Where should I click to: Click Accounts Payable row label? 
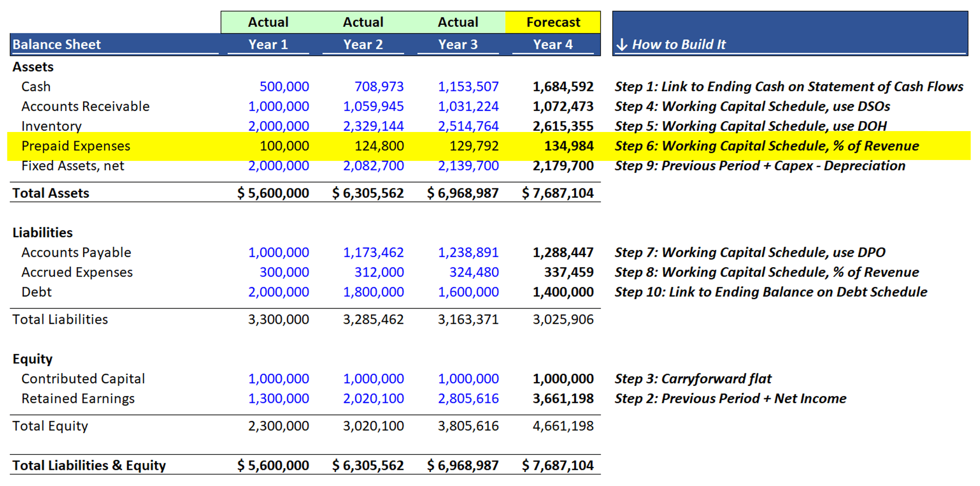coord(76,252)
